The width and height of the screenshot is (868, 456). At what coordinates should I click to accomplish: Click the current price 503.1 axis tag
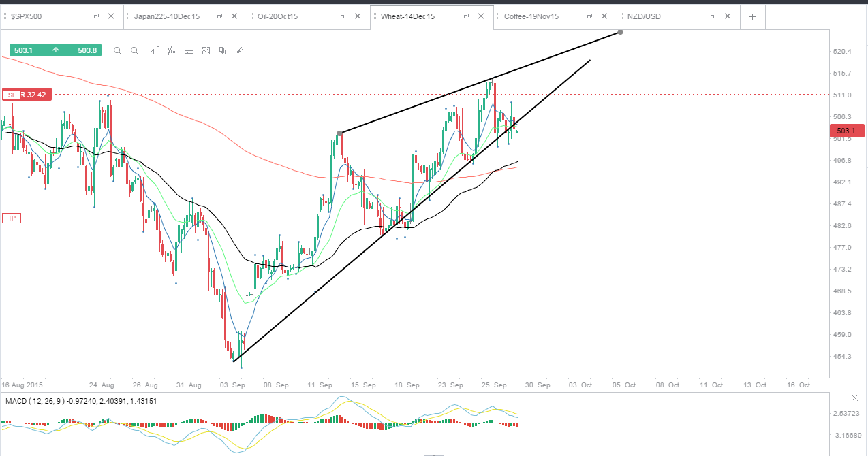(846, 131)
